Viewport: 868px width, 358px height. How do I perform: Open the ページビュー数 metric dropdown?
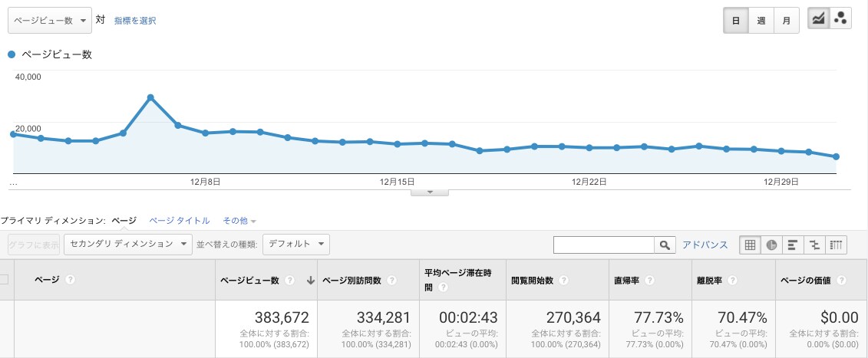tap(50, 21)
